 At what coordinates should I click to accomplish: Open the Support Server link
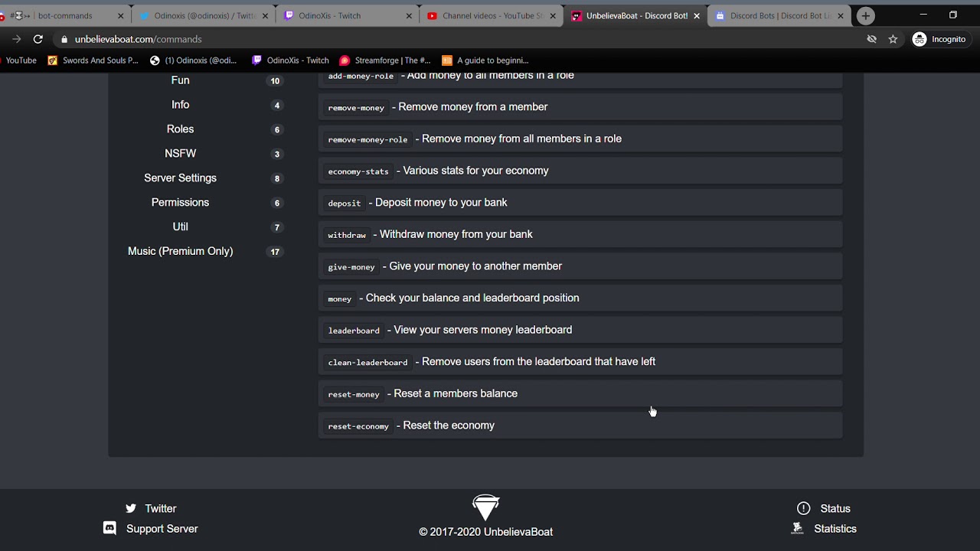(162, 528)
